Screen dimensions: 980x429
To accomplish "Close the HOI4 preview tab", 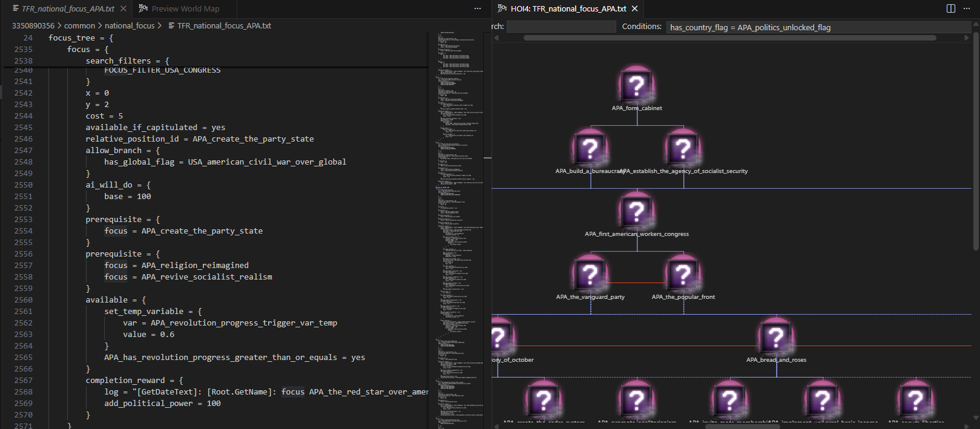I will (635, 8).
